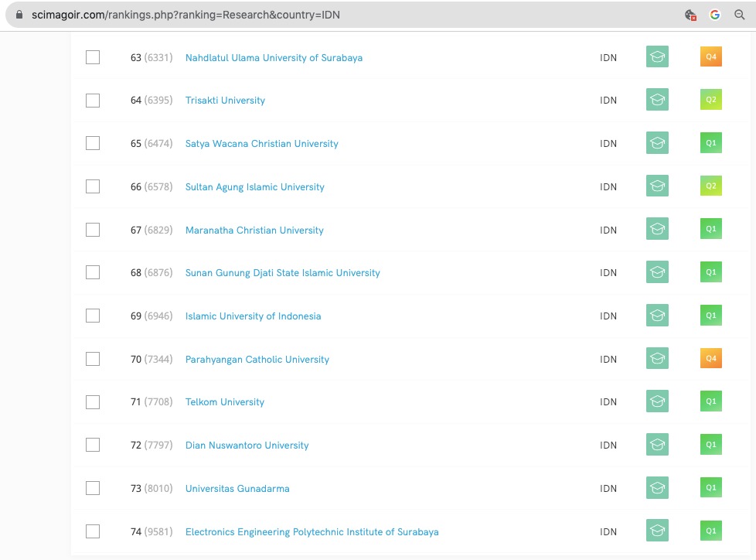The image size is (756, 560).
Task: Click rank 69 (6946) text
Action: 152,316
